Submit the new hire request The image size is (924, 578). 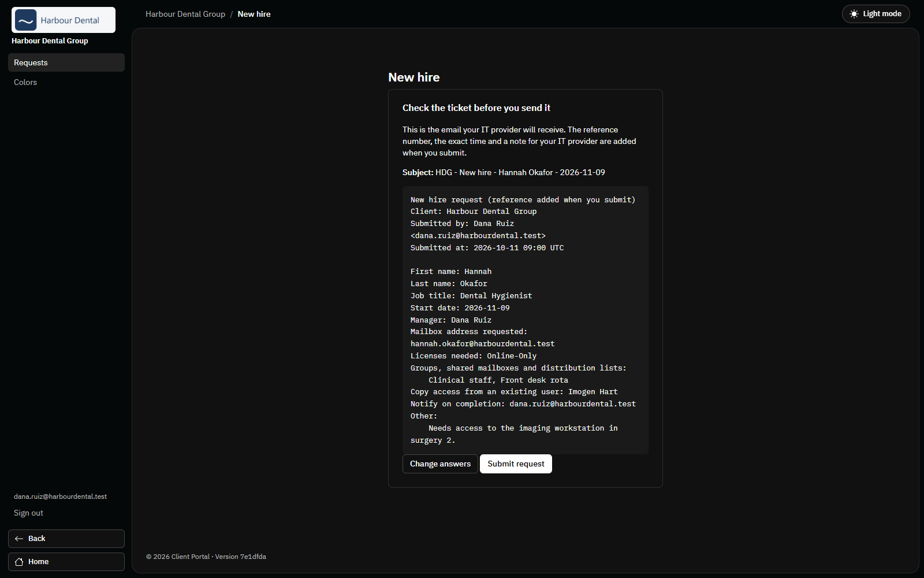pyautogui.click(x=516, y=464)
